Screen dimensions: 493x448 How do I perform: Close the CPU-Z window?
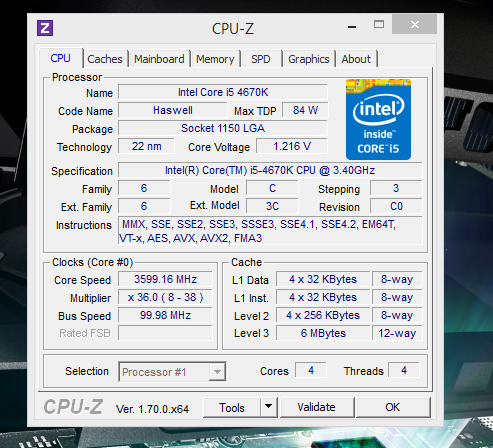(x=415, y=24)
